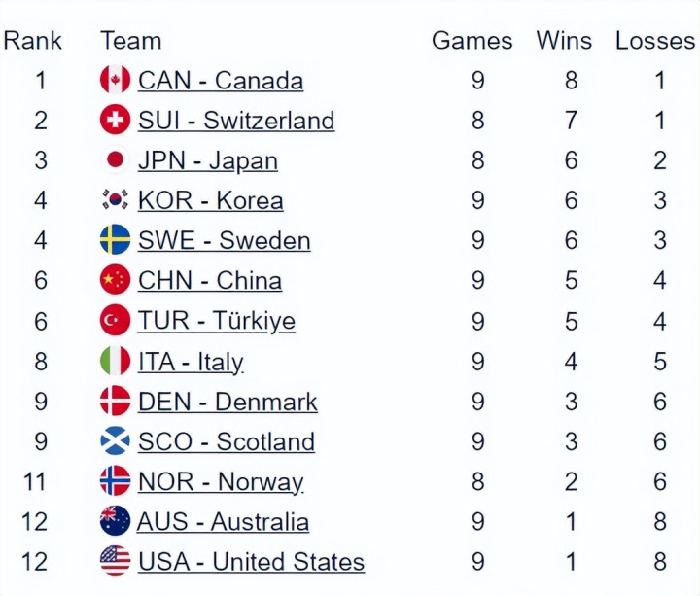Screen dimensions: 700x596
Task: Open the SUI - Switzerland team link
Action: point(236,120)
